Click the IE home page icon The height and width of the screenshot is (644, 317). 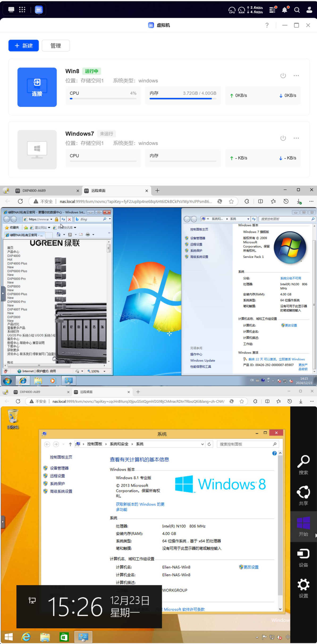pos(59,235)
